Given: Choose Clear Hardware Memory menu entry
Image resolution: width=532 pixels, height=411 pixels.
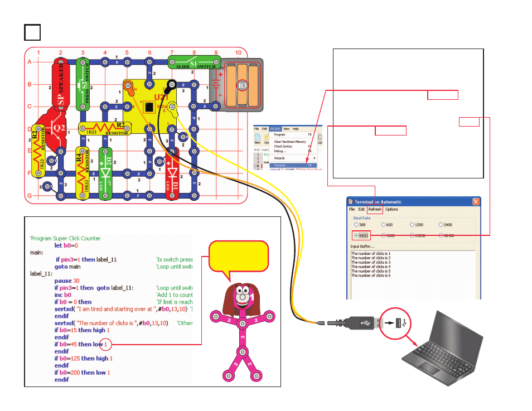Looking at the screenshot, I should [290, 142].
